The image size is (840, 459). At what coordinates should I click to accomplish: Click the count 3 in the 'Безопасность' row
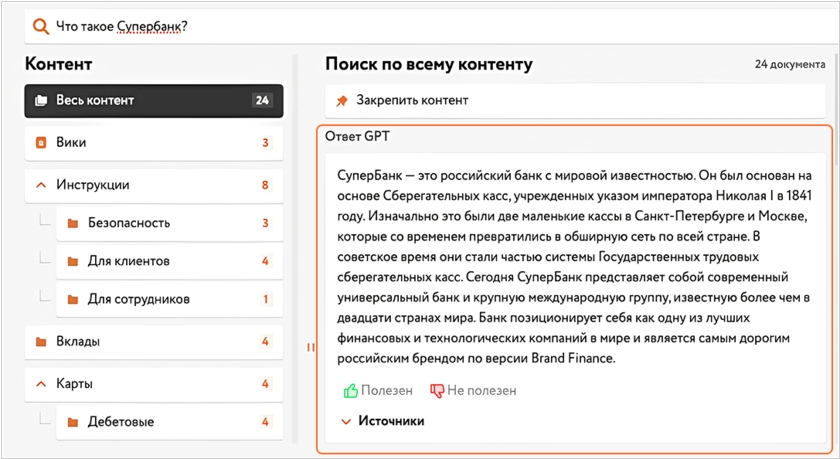[265, 223]
